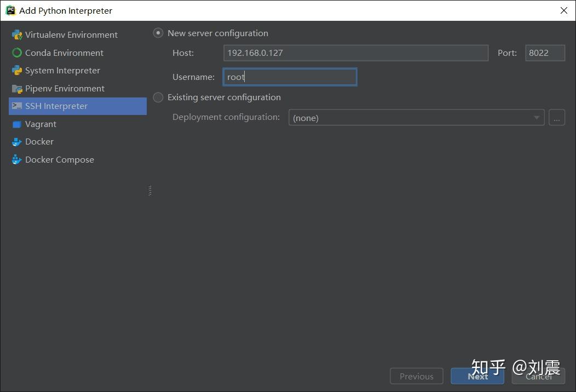Viewport: 576px width, 392px height.
Task: Open the Deployment configuration dropdown
Action: (x=535, y=117)
